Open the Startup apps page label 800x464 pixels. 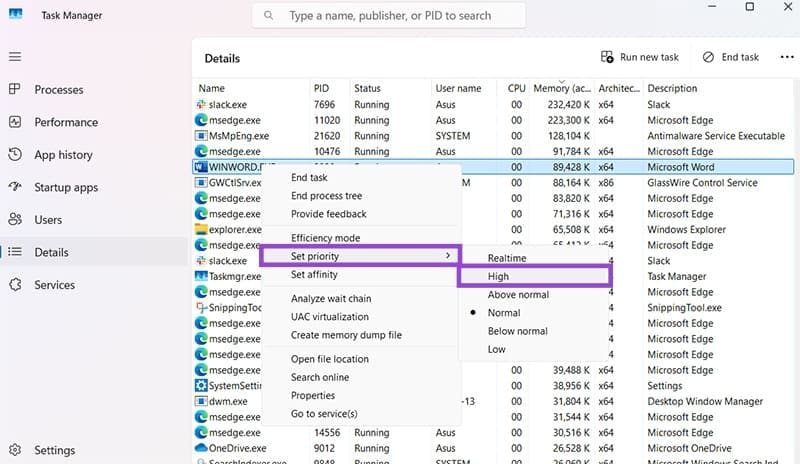[66, 187]
